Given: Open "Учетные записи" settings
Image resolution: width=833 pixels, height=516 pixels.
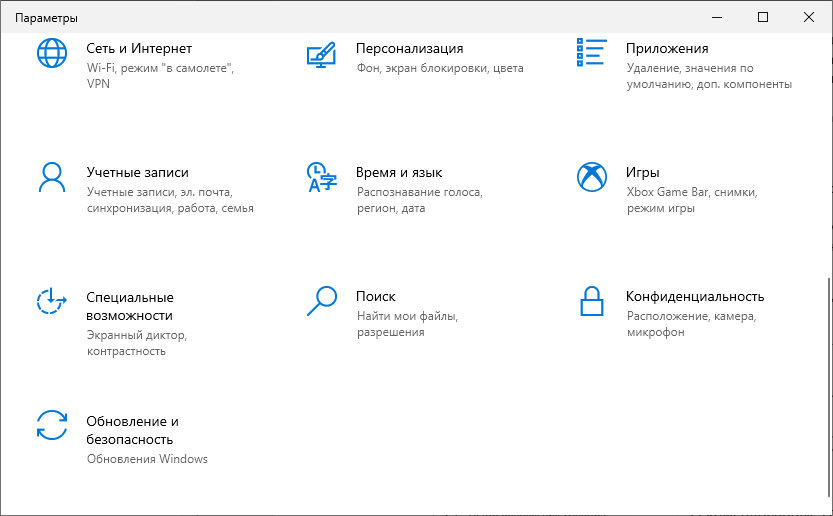Looking at the screenshot, I should click(138, 172).
